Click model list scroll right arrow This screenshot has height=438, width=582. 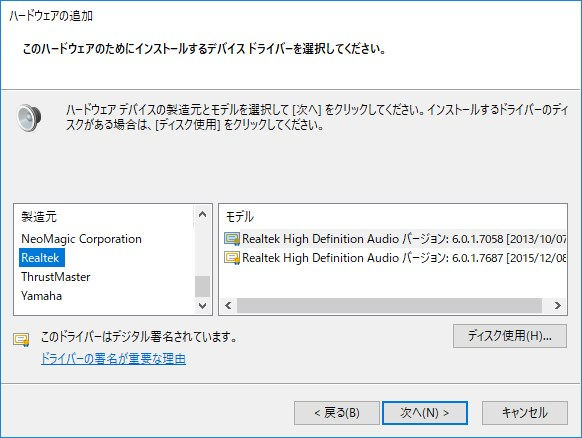[x=558, y=305]
